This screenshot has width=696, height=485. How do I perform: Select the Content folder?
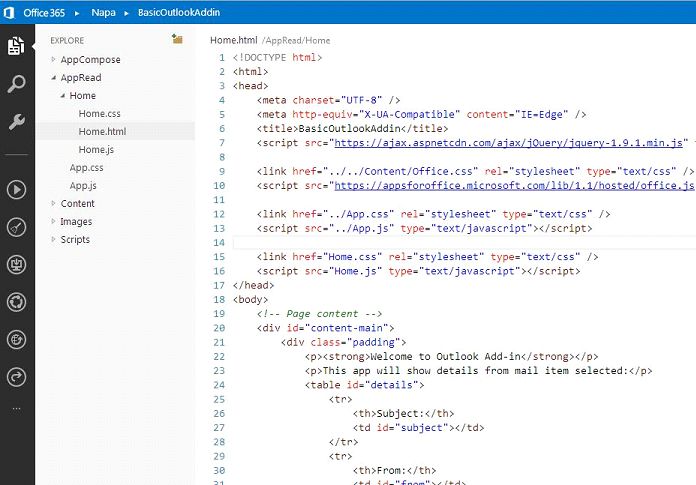78,203
